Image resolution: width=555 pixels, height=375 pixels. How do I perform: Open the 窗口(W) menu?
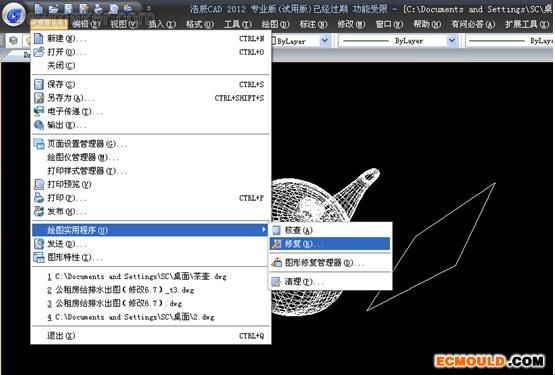[x=389, y=24]
